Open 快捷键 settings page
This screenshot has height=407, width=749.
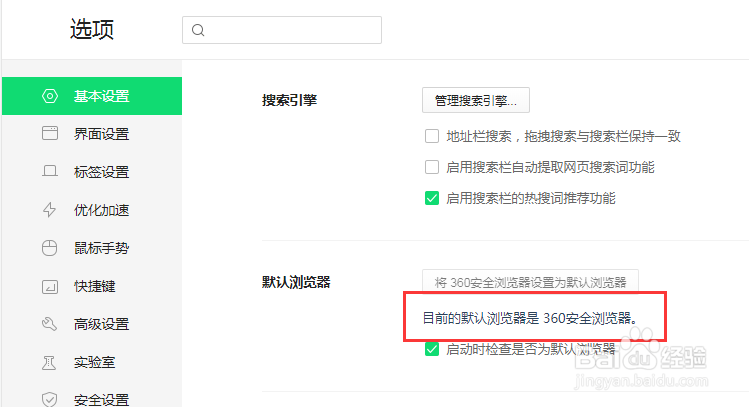(92, 286)
